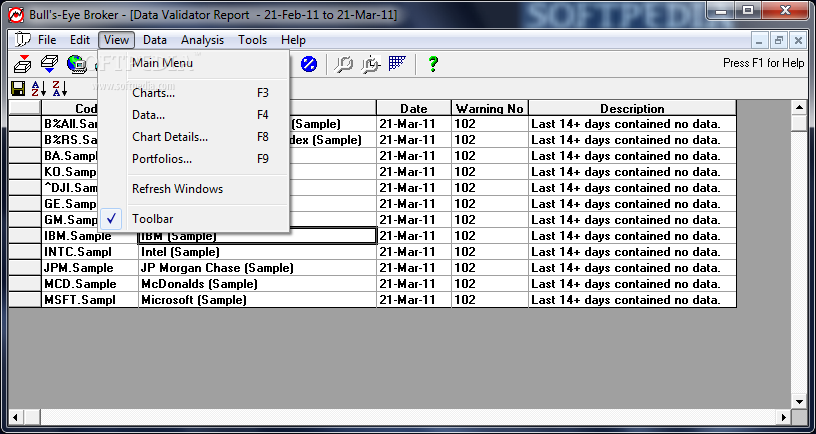Viewport: 816px width, 434px height.
Task: Open the Edit menu
Action: [x=80, y=40]
